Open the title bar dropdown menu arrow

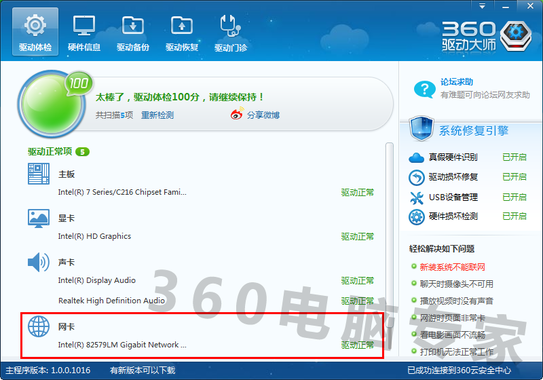[482, 6]
